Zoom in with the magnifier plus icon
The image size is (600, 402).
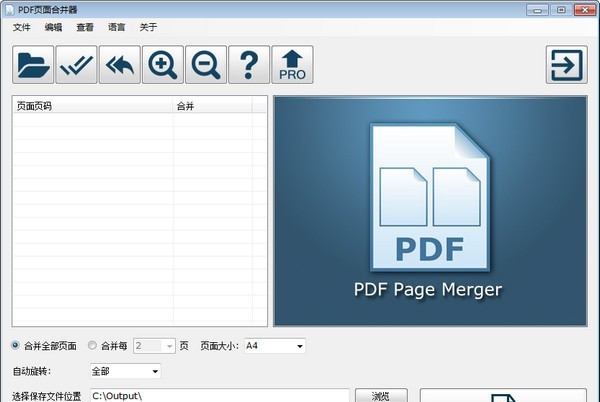163,65
